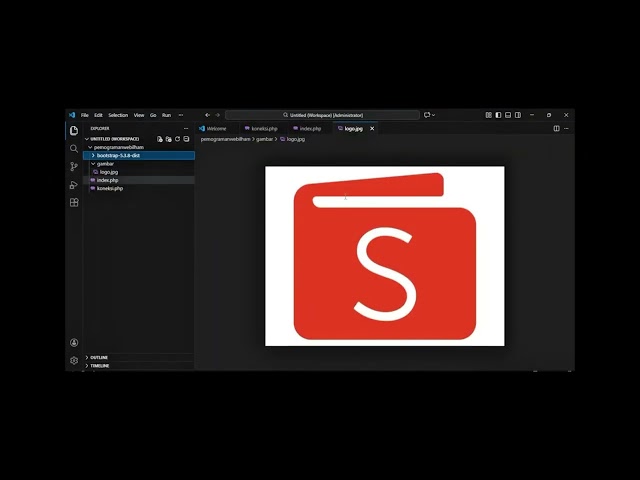Click gambar in the breadcrumb
This screenshot has height=480, width=640.
coord(264,139)
